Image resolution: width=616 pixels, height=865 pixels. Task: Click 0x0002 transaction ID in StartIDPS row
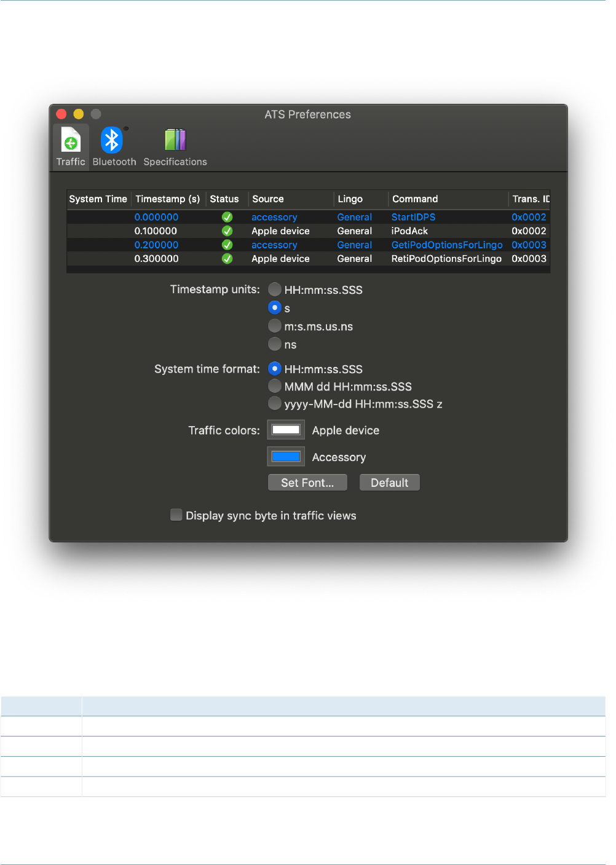(x=529, y=217)
